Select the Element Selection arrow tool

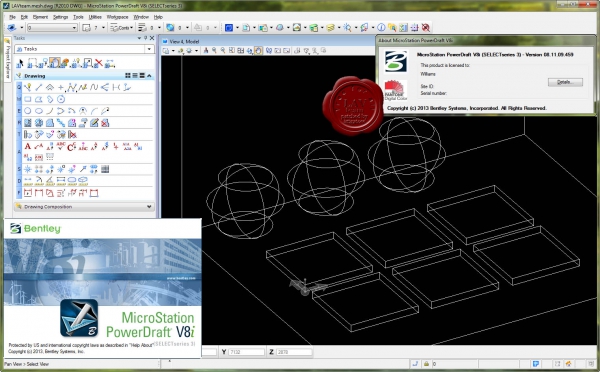click(x=20, y=63)
